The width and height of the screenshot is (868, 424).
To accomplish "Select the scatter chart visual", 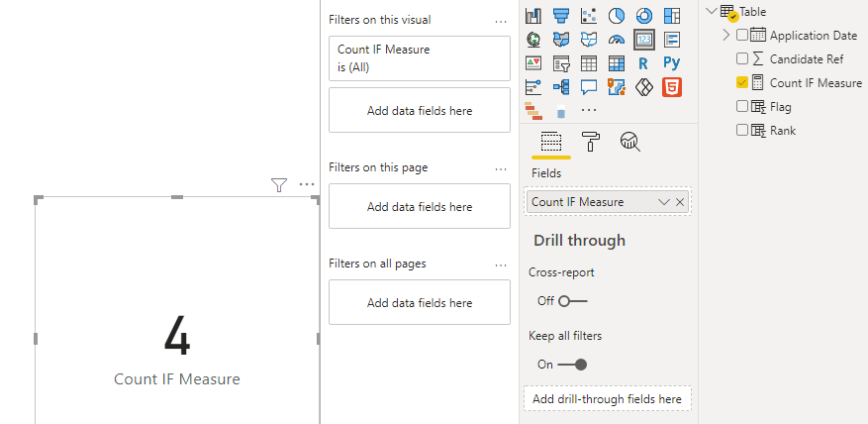I will [589, 16].
